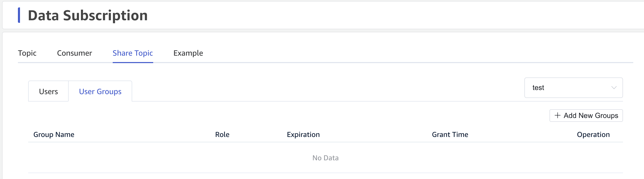The width and height of the screenshot is (644, 179).
Task: Click the dropdown chevron arrow beside test
Action: pyautogui.click(x=614, y=88)
